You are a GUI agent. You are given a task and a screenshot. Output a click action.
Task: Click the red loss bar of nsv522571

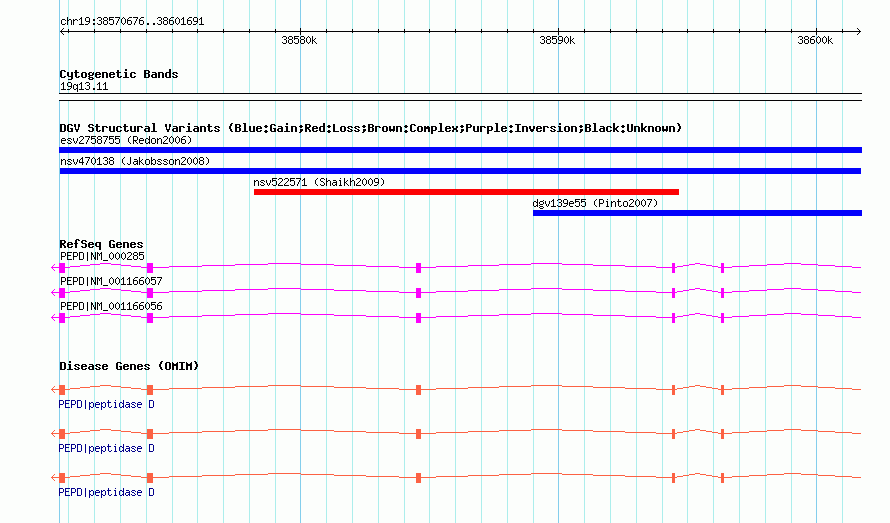[x=466, y=192]
